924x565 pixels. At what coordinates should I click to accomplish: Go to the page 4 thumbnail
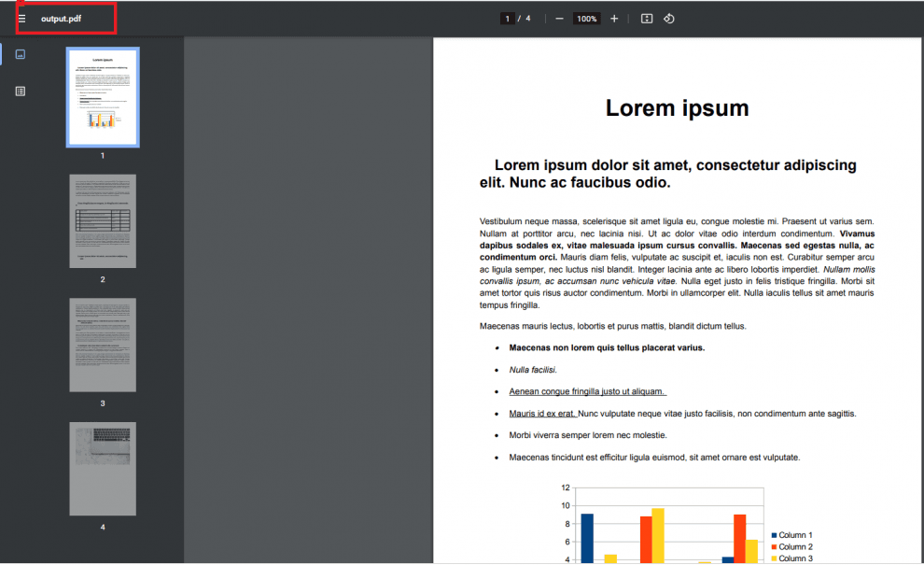pyautogui.click(x=103, y=468)
